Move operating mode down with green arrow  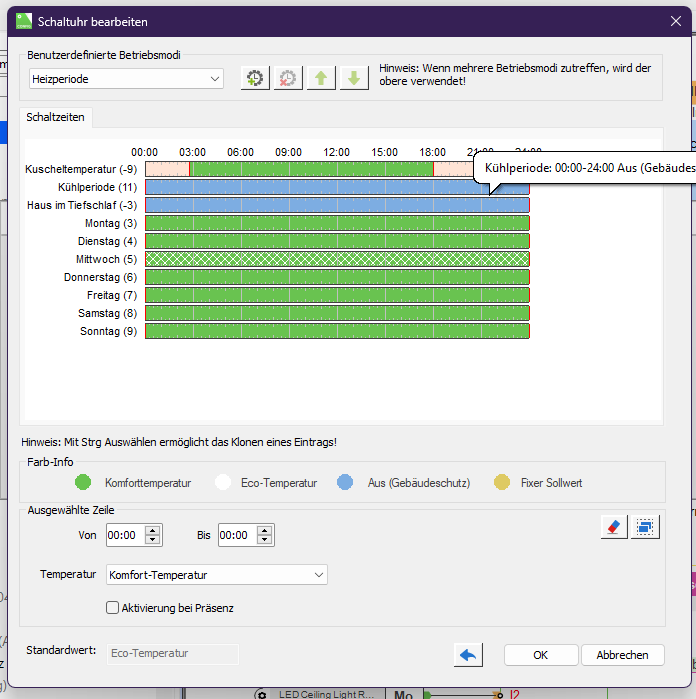pyautogui.click(x=352, y=78)
